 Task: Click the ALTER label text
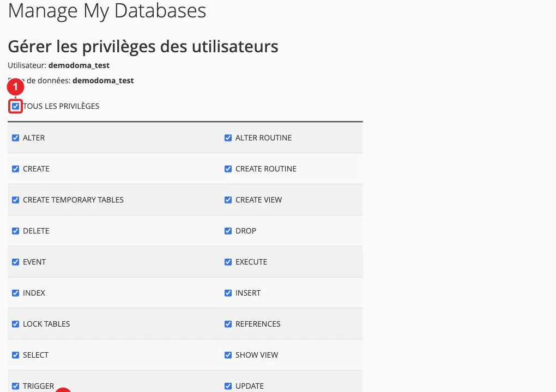34,138
